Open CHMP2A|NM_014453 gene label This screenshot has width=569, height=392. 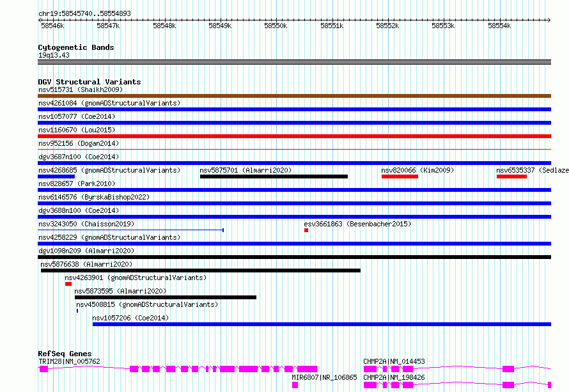[394, 361]
